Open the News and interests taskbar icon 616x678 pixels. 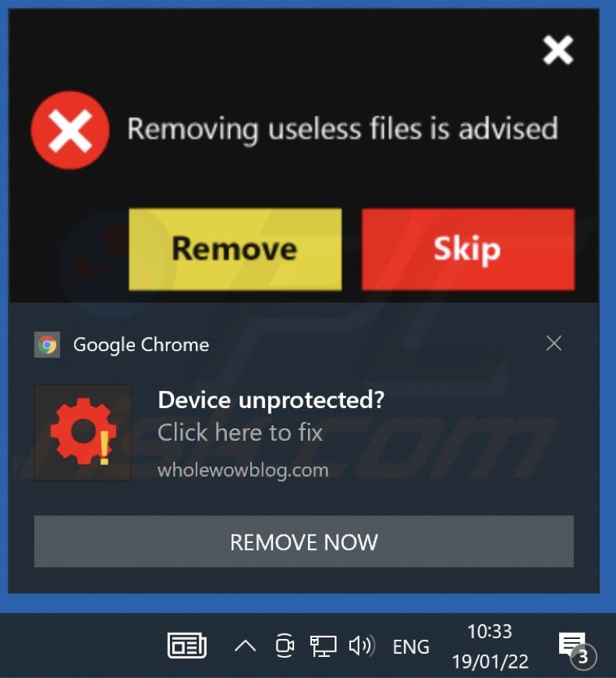coord(186,645)
